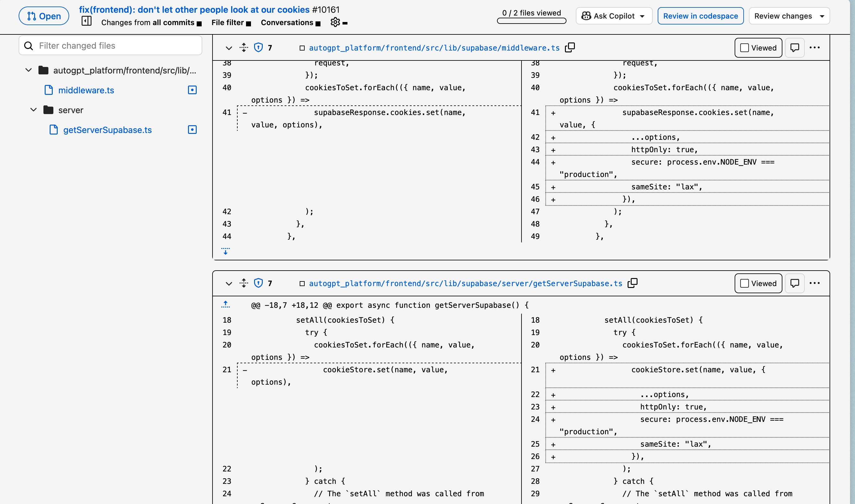Open the File filter dropdown

(231, 23)
